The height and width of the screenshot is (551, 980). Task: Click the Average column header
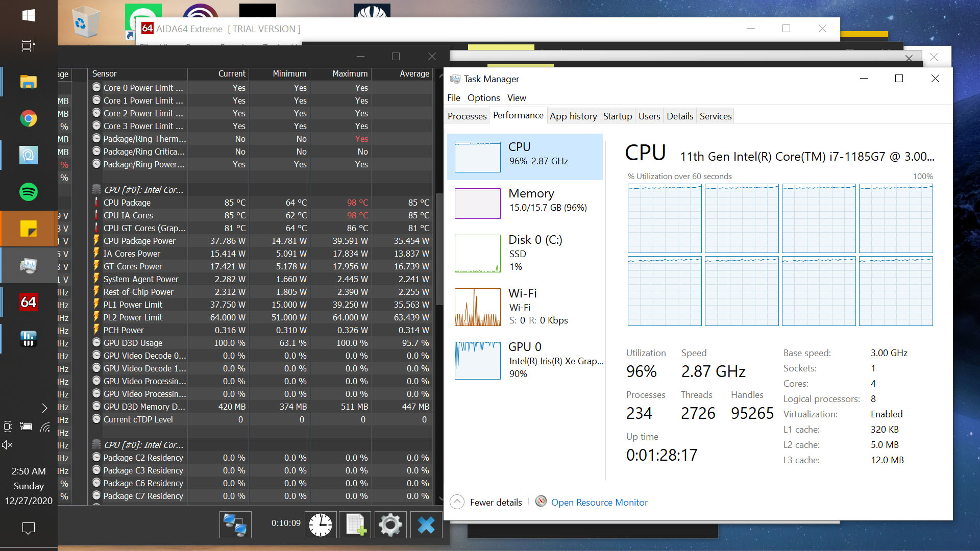(402, 73)
